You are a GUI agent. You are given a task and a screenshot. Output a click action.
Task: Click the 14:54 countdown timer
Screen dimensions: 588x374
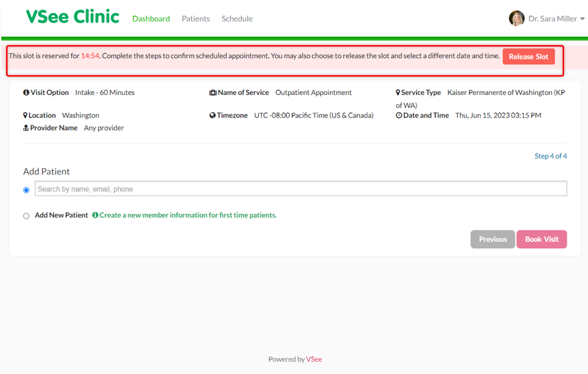click(x=90, y=55)
